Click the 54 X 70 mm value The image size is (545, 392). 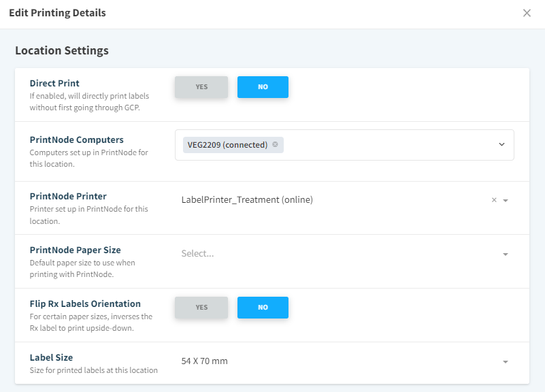tap(205, 361)
